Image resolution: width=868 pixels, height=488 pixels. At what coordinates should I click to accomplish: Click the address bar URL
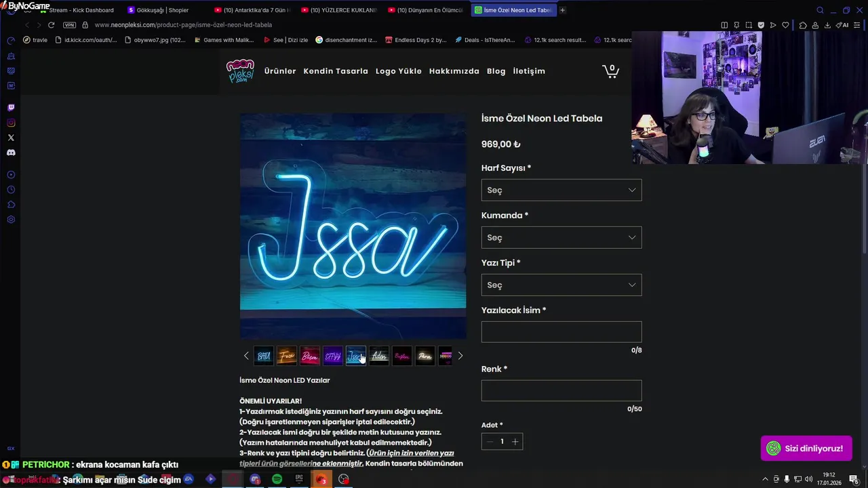pyautogui.click(x=183, y=25)
